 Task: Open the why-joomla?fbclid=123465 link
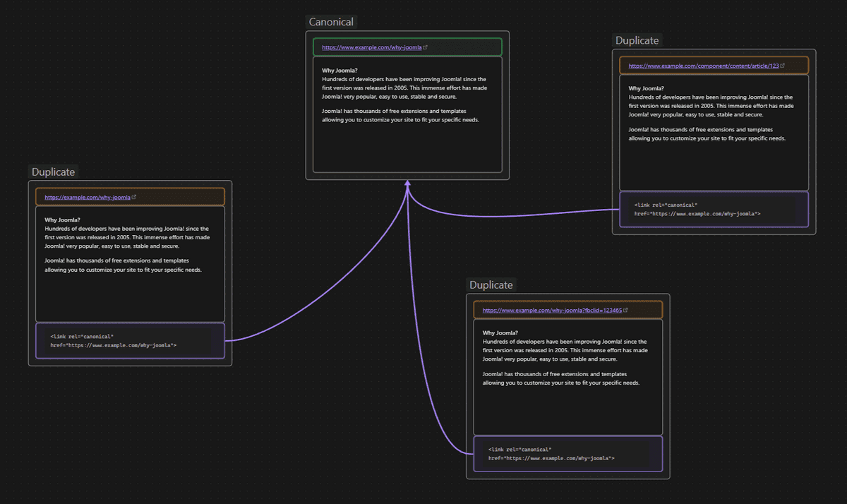[552, 311]
